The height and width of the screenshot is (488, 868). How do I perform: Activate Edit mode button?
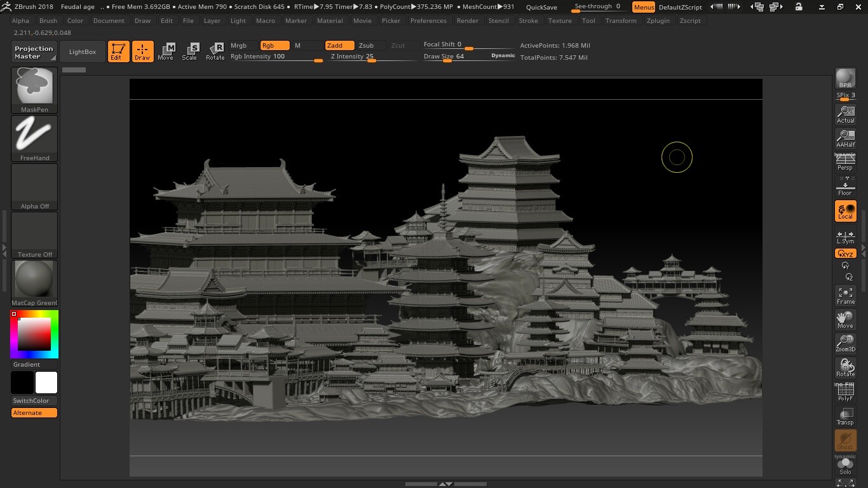[118, 51]
